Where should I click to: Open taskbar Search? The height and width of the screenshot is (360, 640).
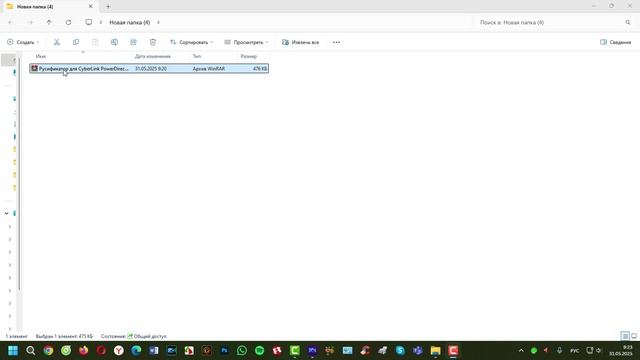click(31, 351)
